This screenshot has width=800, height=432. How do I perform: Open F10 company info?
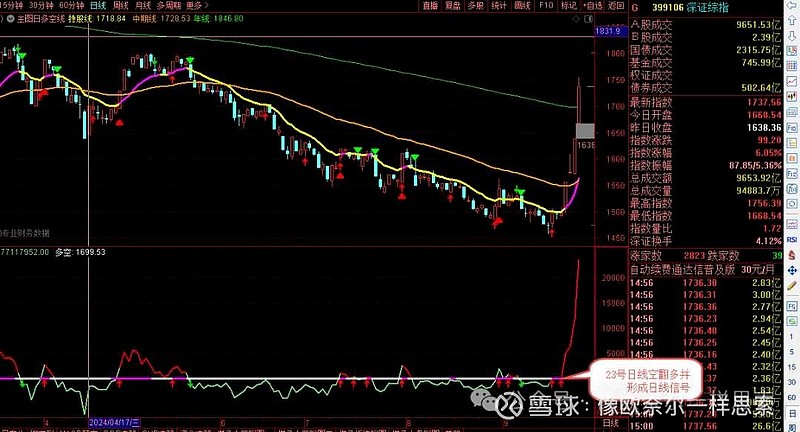point(545,6)
